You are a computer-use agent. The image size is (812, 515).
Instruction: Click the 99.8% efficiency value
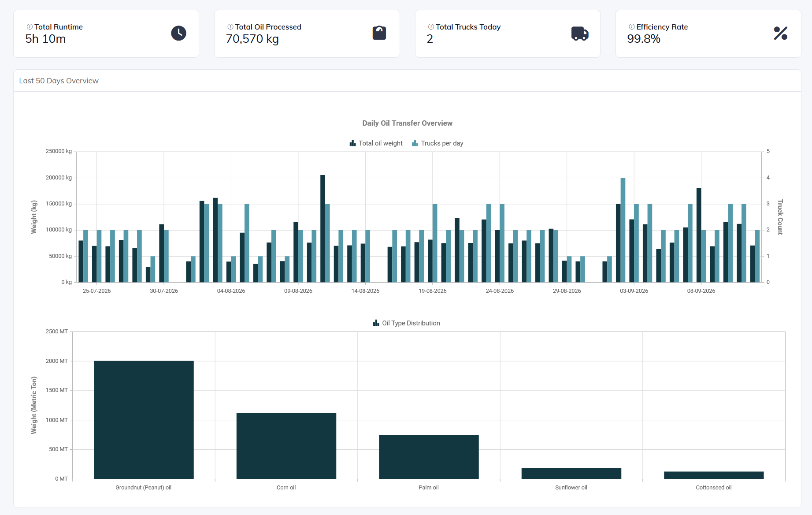point(644,39)
